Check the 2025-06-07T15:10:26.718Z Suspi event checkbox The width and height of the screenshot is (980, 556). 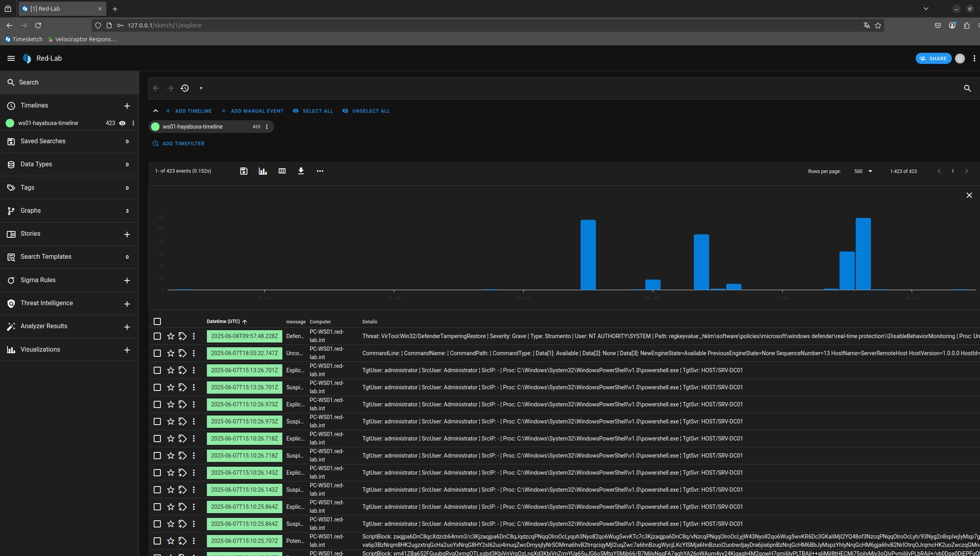(x=157, y=456)
